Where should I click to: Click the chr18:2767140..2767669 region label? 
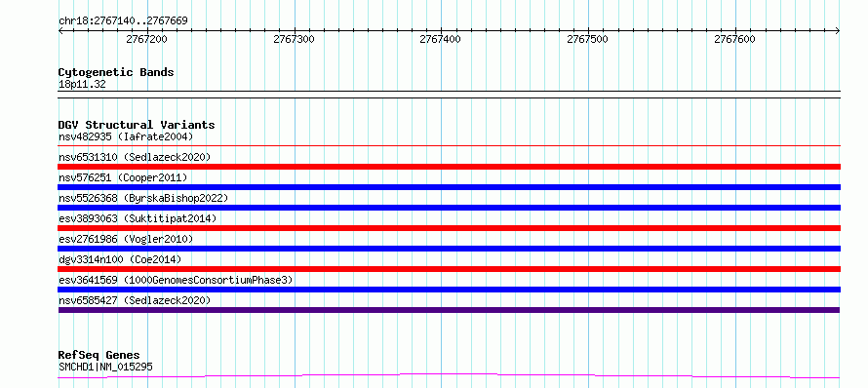click(123, 21)
